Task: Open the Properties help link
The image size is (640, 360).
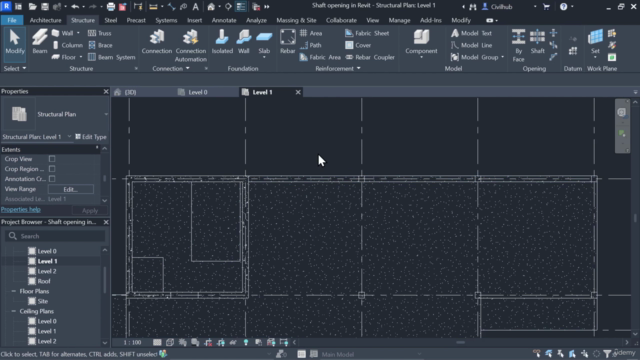Action: [21, 209]
